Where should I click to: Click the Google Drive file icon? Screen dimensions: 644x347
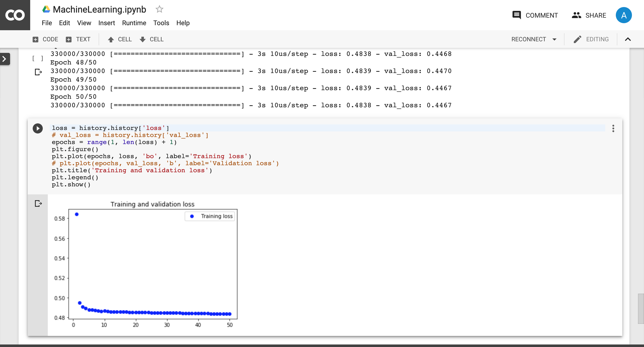46,9
